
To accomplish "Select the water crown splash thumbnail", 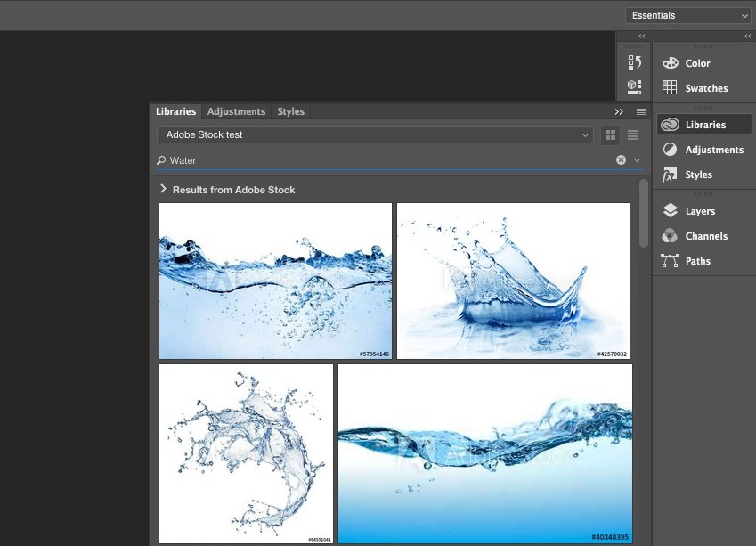I will [x=513, y=281].
